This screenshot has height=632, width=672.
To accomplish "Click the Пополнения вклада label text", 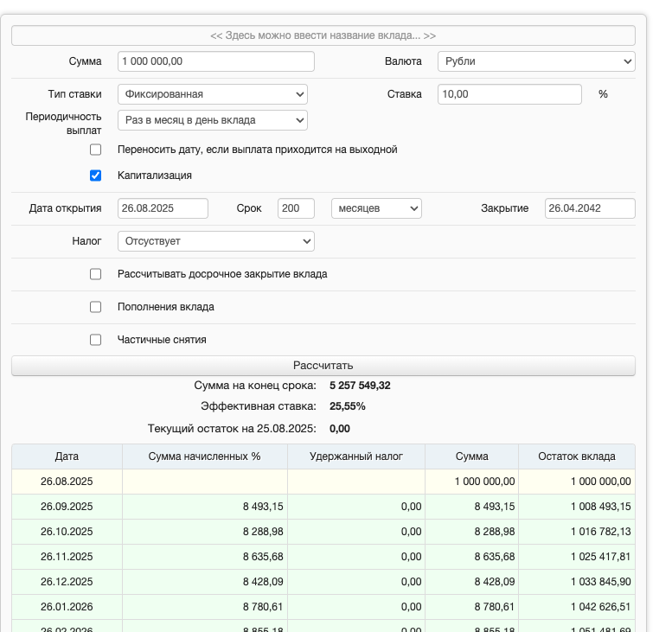I will pyautogui.click(x=166, y=307).
